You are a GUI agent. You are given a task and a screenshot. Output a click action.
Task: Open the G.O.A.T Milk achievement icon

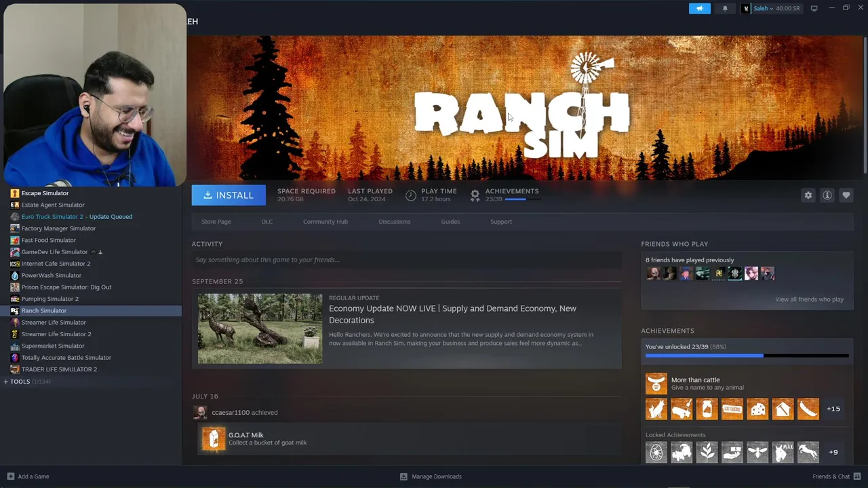click(213, 439)
